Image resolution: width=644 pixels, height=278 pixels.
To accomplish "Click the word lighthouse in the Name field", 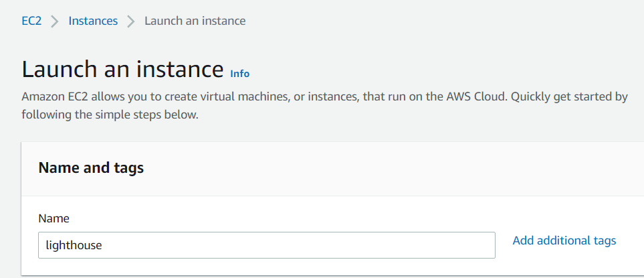I will tap(74, 245).
